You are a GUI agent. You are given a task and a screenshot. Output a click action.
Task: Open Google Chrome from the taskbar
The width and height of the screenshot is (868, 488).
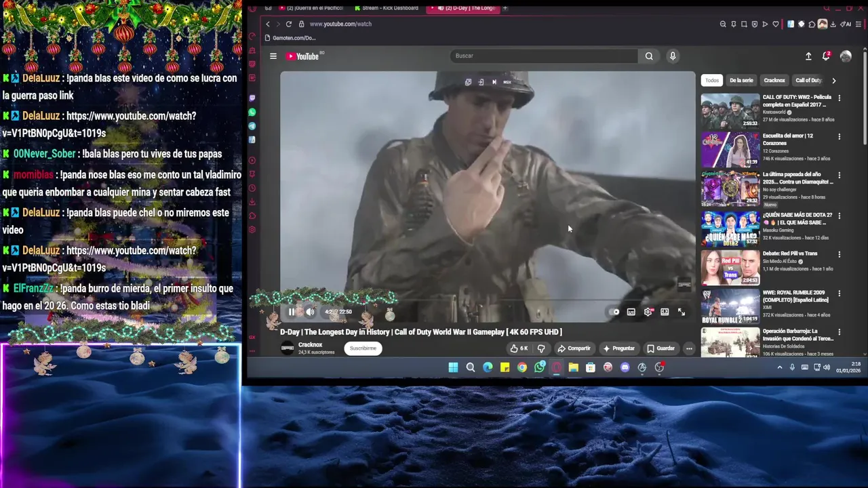(522, 367)
